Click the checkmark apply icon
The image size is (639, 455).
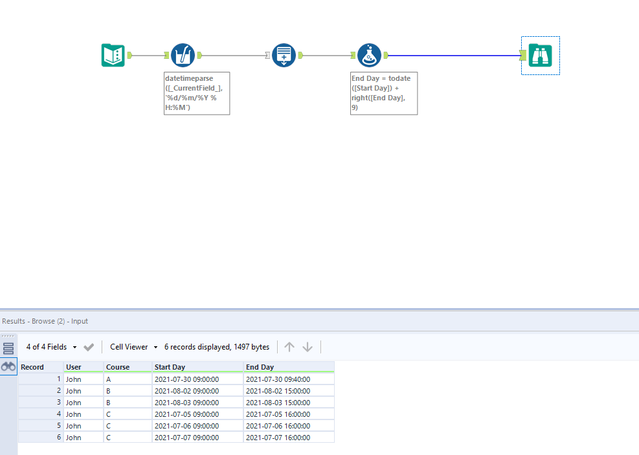click(x=89, y=347)
